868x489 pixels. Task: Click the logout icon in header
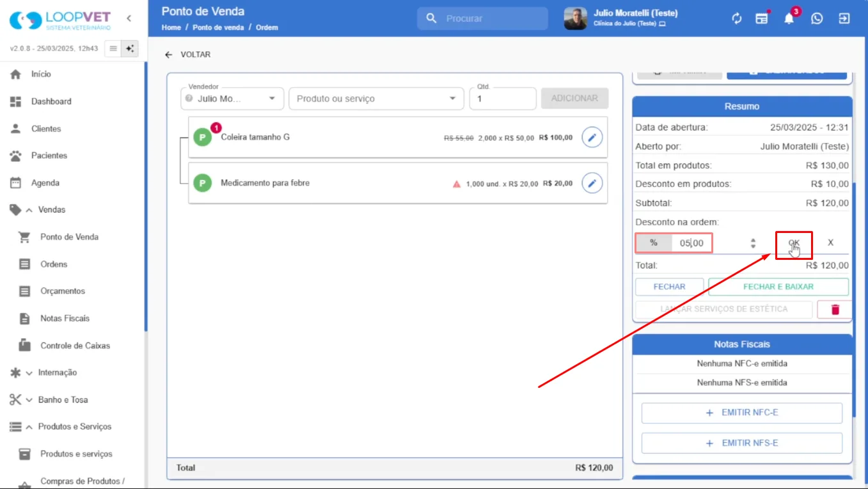(844, 19)
